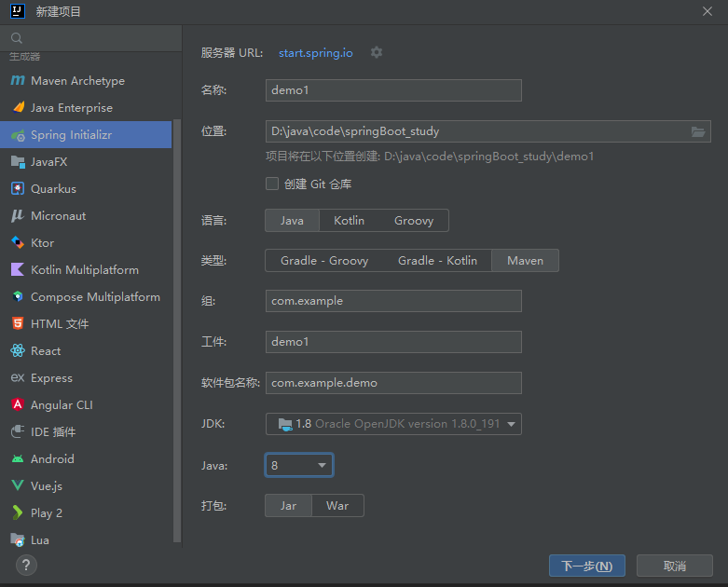Viewport: 728px width, 587px height.
Task: Select the Quarkus generator icon
Action: coord(17,189)
